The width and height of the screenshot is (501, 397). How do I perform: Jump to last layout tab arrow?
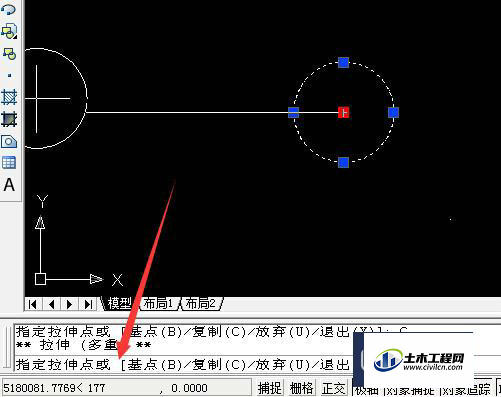click(x=88, y=304)
